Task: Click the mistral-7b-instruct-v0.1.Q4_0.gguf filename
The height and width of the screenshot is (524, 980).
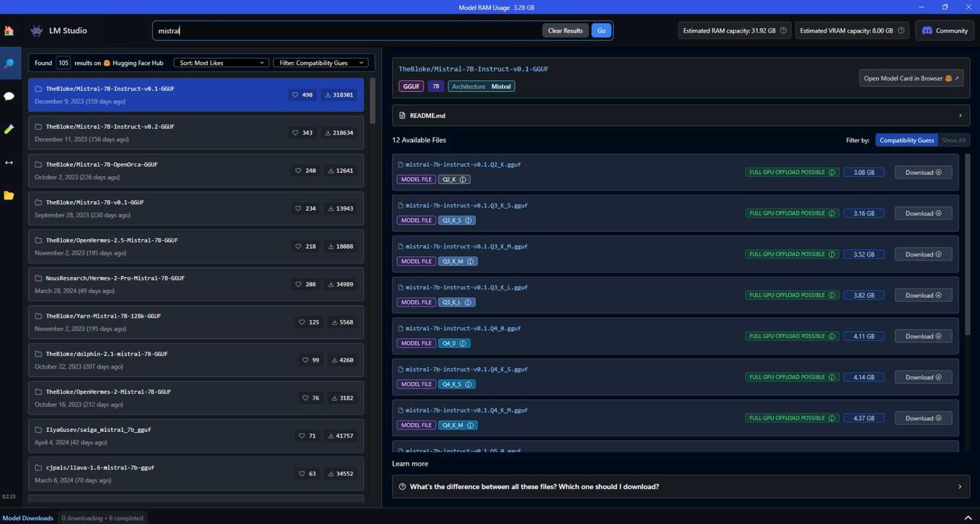Action: pos(463,328)
